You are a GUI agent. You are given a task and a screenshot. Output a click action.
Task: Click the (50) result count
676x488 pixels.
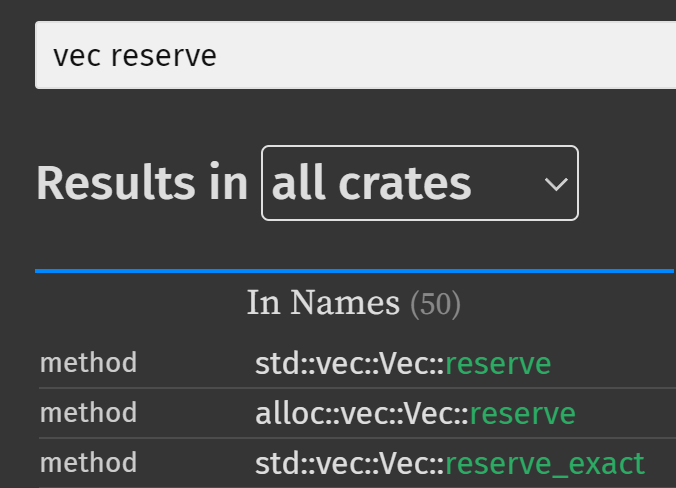435,304
